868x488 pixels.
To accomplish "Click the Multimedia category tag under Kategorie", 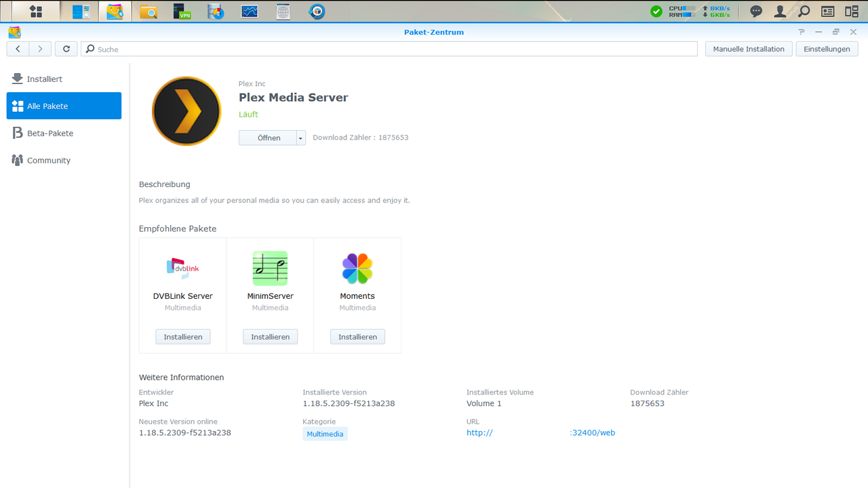I will (x=325, y=434).
